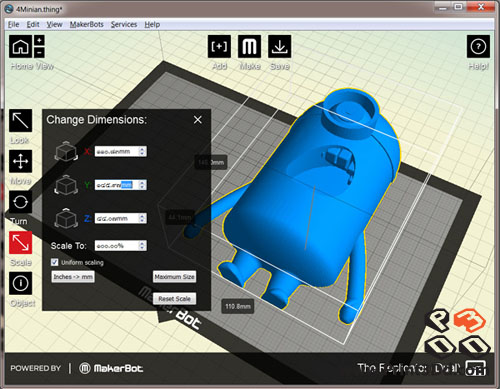Click the MakerBot logo in footer
Screen dimensions: 500x389
pos(111,368)
